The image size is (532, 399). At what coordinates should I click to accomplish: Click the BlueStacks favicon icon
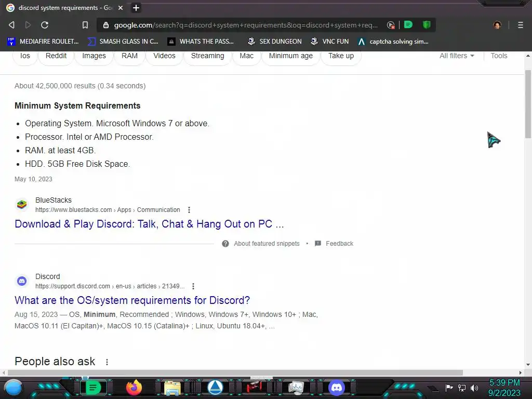(x=22, y=205)
